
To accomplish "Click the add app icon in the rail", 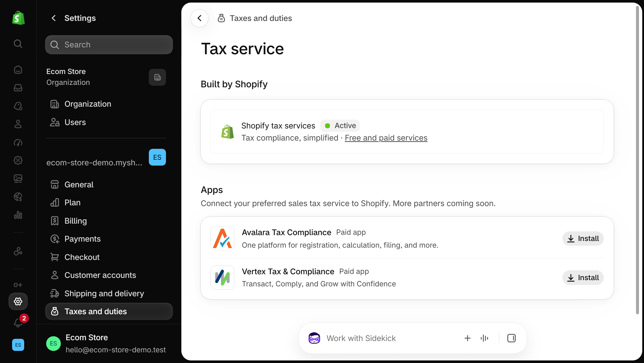I will [x=18, y=285].
